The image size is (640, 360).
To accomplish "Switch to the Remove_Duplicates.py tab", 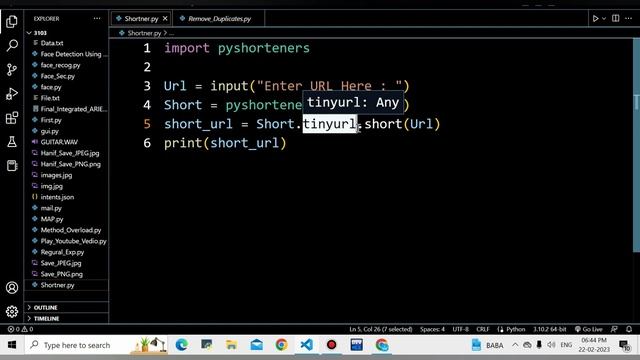I will (x=219, y=18).
